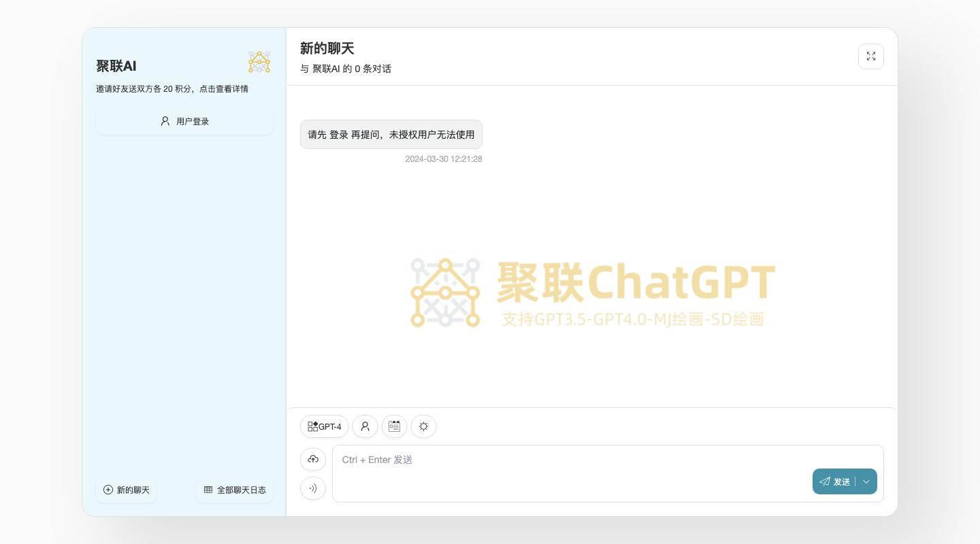The image size is (980, 544).
Task: Click the message timestamp 2024-03-30 12:21:28
Action: tap(444, 159)
